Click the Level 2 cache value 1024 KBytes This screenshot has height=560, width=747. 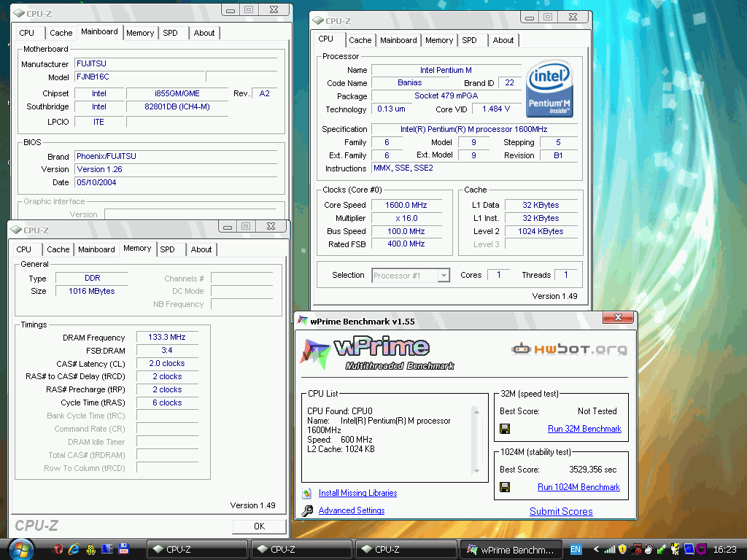(x=541, y=231)
